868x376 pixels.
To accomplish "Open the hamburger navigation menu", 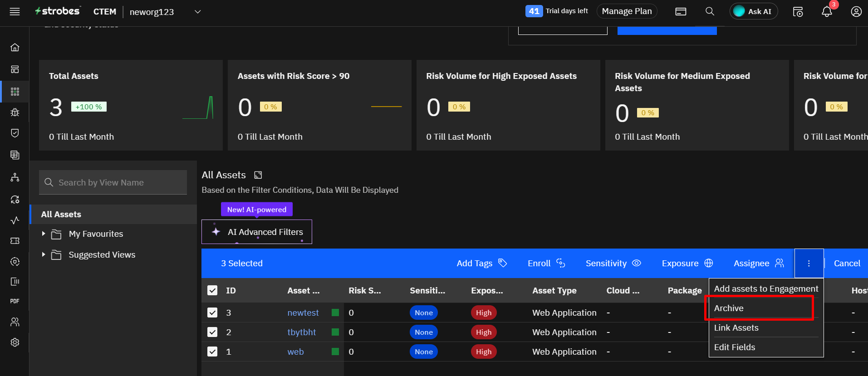I will [15, 12].
